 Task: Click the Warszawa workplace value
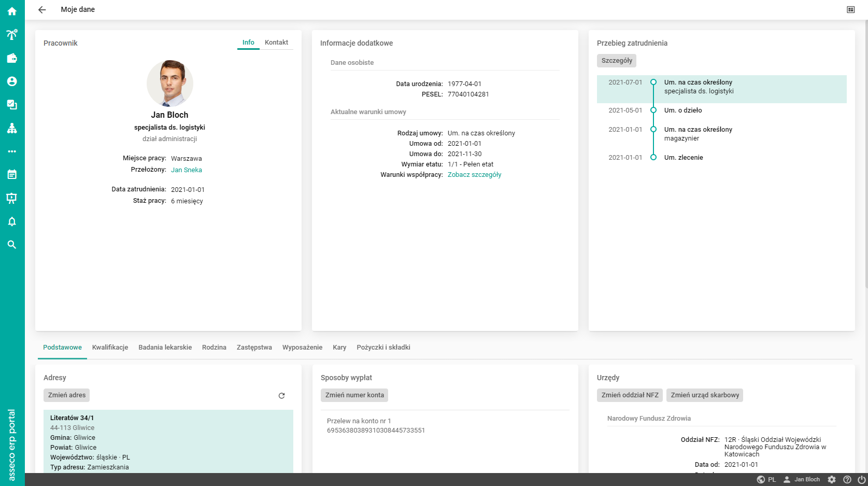(x=187, y=159)
